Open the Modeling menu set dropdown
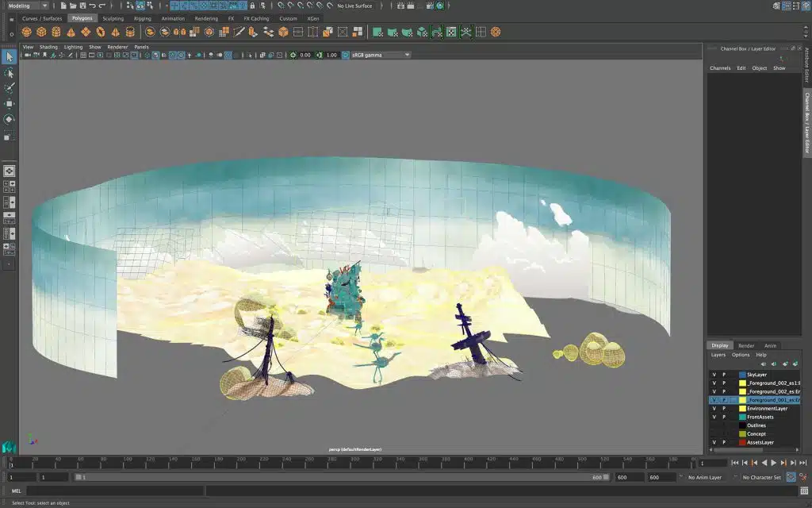 [x=27, y=6]
